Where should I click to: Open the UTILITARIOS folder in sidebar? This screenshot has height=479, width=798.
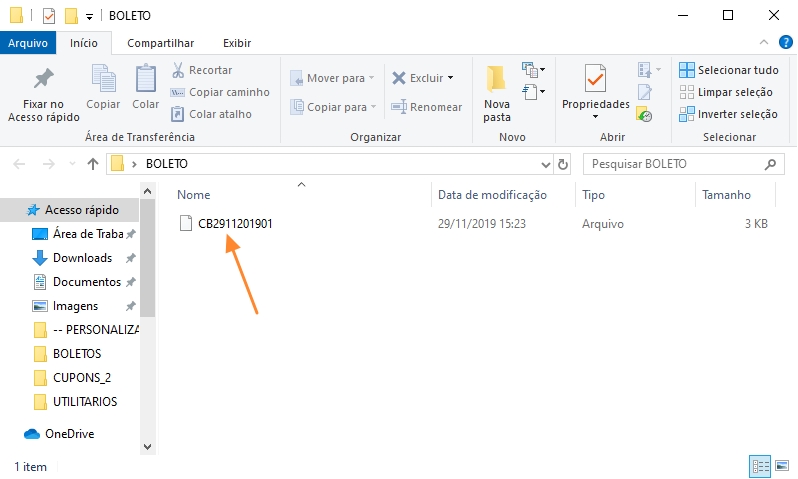(84, 401)
